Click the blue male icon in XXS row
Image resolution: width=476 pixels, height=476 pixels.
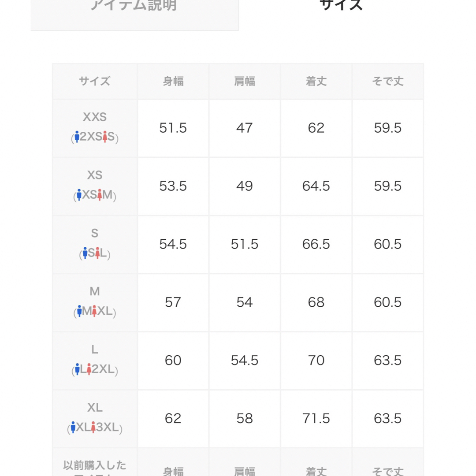point(77,137)
